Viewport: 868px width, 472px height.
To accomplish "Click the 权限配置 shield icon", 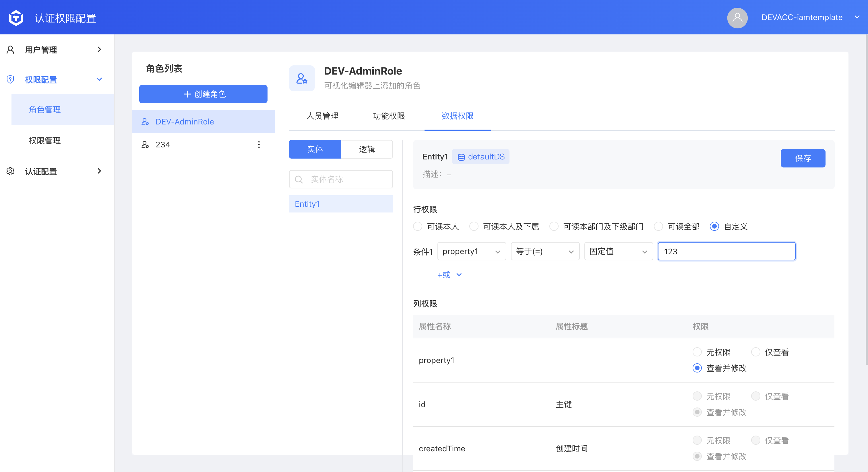I will (10, 79).
